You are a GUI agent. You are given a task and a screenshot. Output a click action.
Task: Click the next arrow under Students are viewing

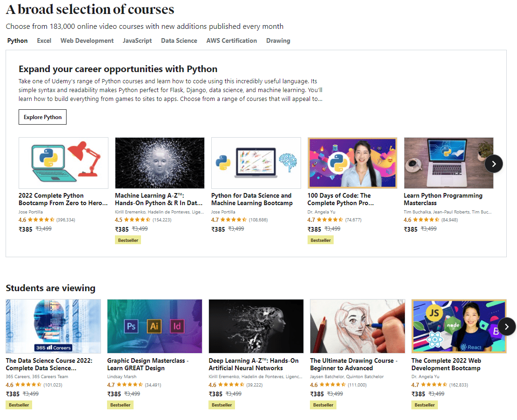(x=507, y=327)
